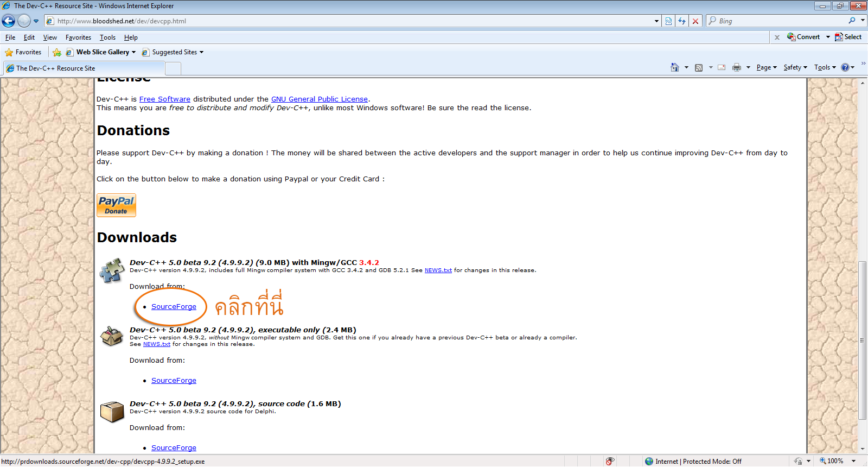Refresh the page with the Refresh icon
The width and height of the screenshot is (868, 467).
pos(682,21)
